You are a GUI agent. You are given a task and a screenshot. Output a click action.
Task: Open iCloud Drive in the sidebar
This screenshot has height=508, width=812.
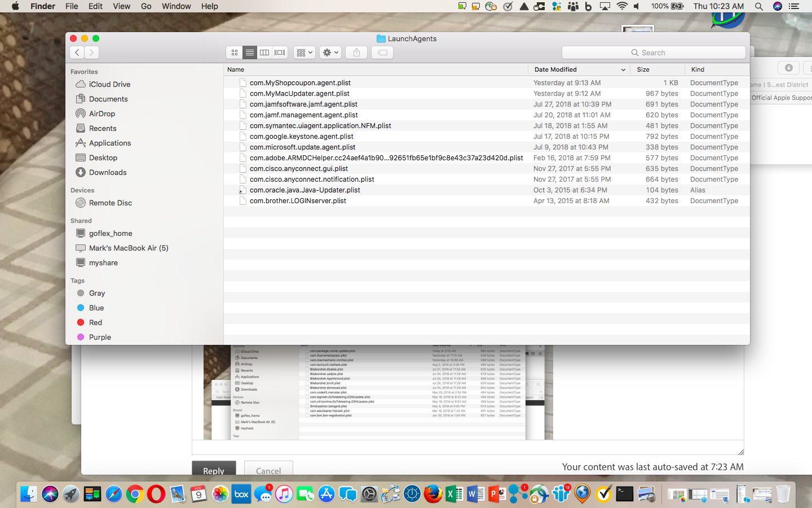tap(109, 84)
